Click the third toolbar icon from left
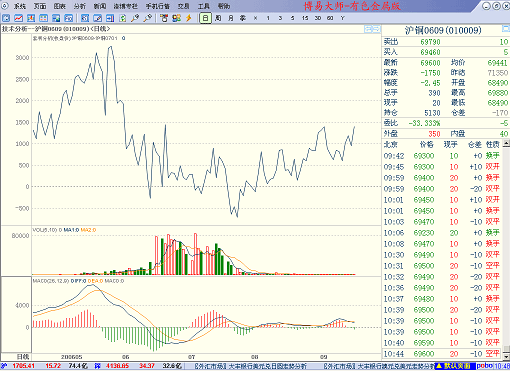This screenshot has width=510, height=371. tap(31, 18)
